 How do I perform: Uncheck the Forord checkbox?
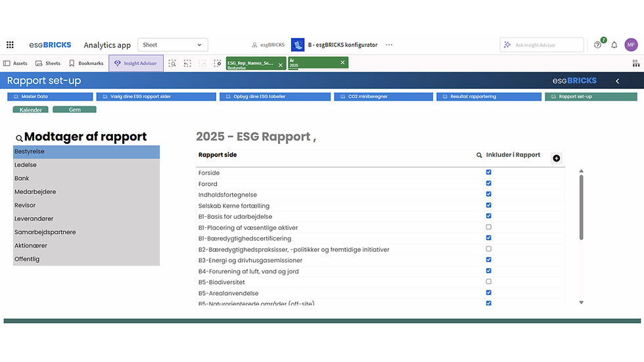click(489, 183)
